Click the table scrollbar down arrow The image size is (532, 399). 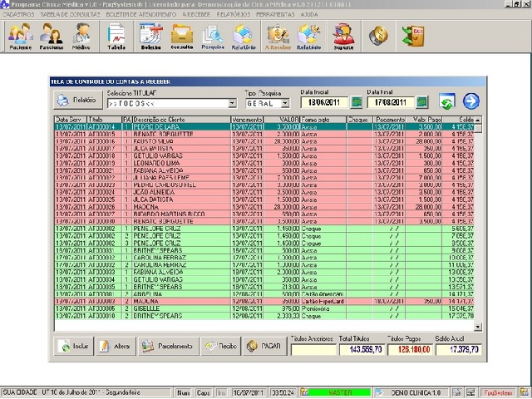(478, 327)
